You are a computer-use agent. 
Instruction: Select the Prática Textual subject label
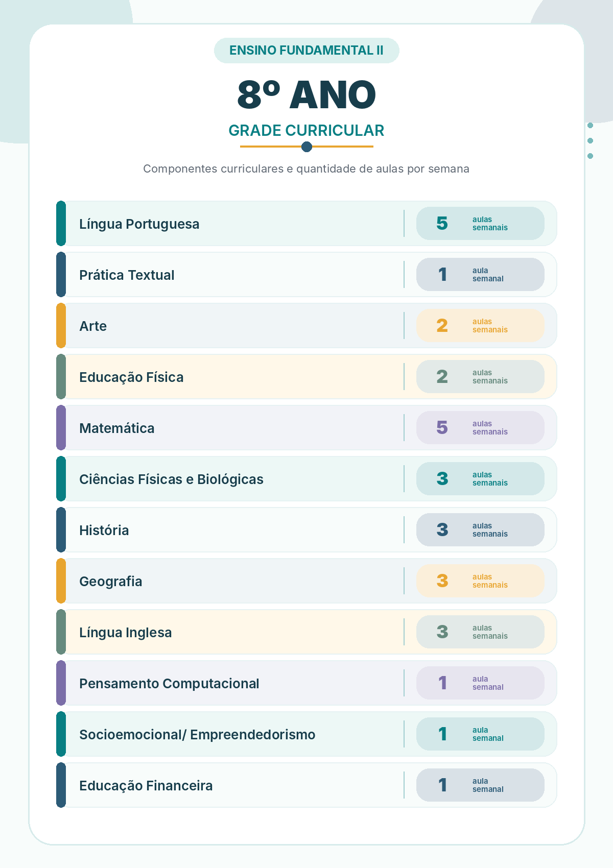point(127,275)
